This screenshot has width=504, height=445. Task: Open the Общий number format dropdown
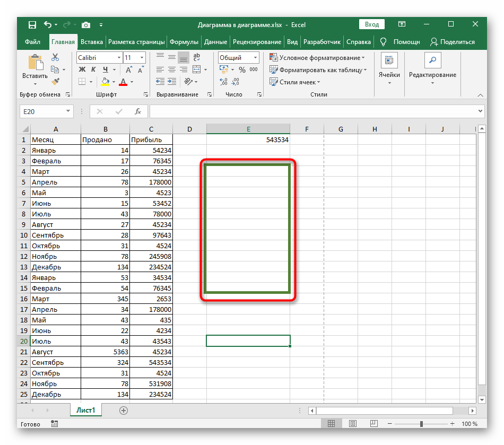(255, 57)
